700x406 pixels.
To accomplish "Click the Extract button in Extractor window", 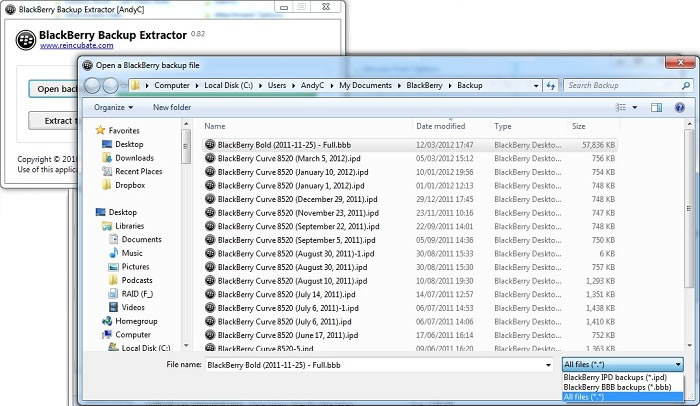I will point(54,121).
